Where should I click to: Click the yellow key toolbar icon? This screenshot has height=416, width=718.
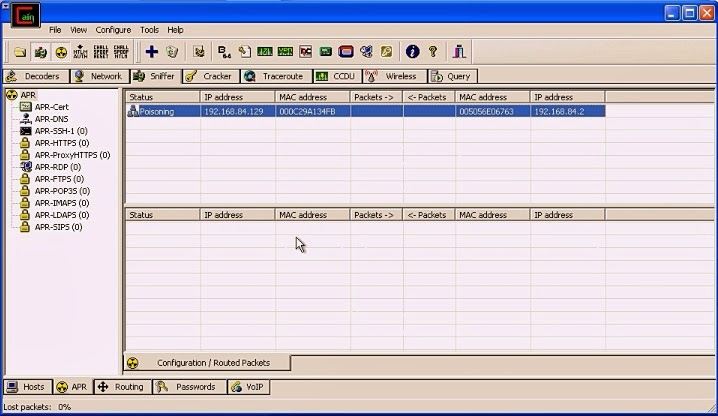[x=386, y=52]
